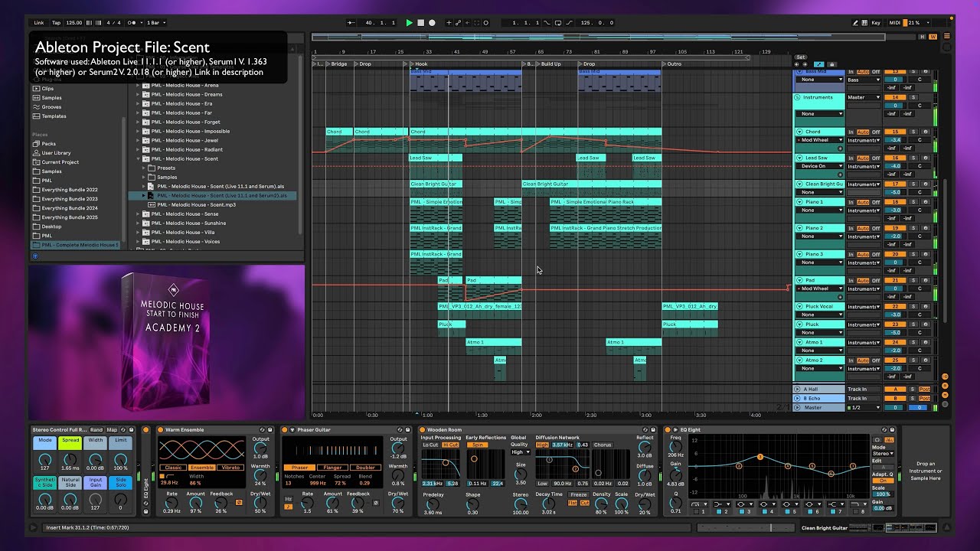The width and height of the screenshot is (980, 551).
Task: Adjust Warm Ensemble Dry/Wet knob
Action: (260, 503)
